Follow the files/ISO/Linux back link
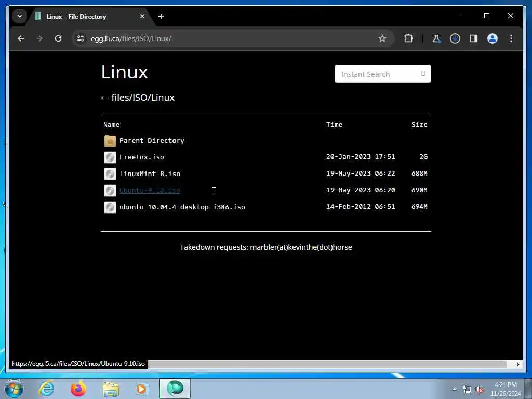 coord(138,98)
